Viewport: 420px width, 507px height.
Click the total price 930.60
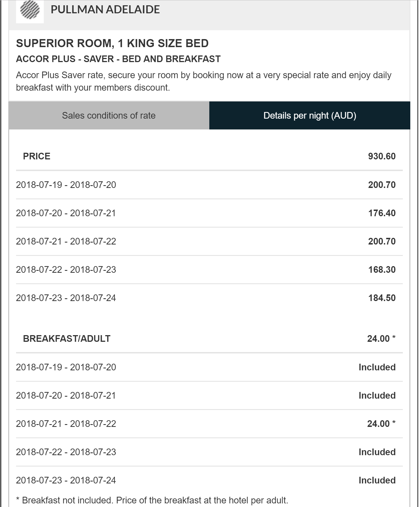tap(381, 156)
